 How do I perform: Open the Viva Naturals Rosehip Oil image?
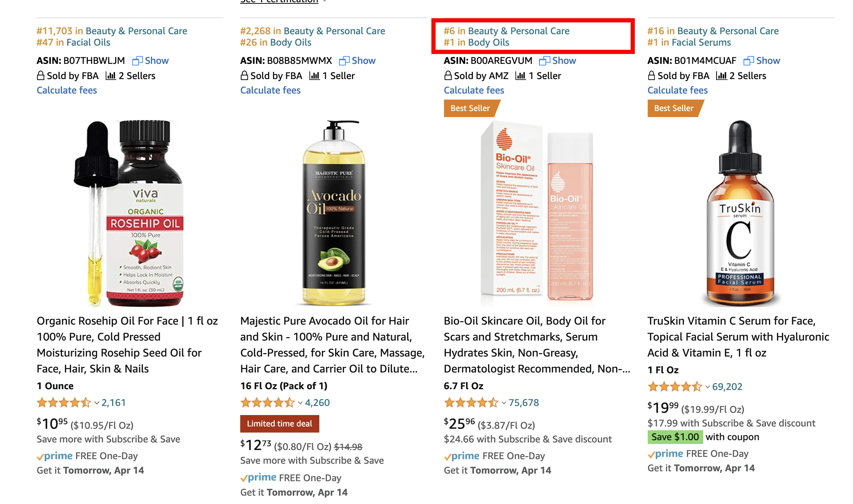(x=130, y=213)
